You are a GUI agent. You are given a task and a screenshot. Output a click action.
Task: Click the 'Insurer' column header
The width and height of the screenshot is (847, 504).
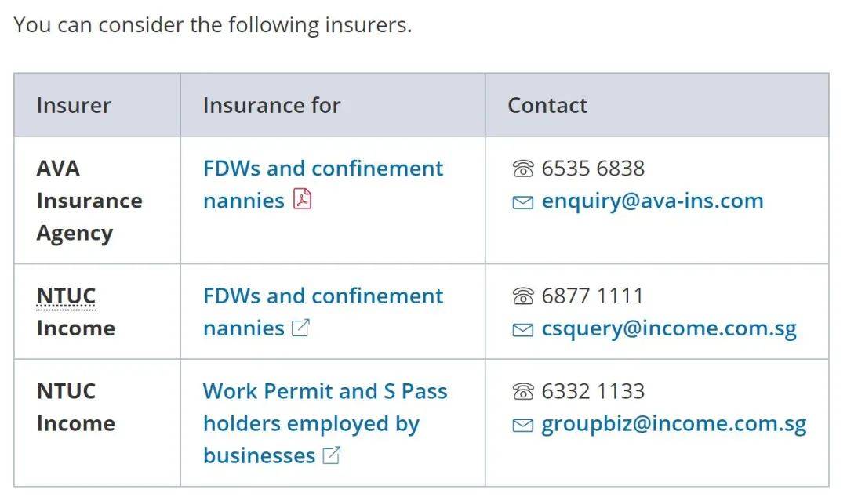[x=74, y=105]
